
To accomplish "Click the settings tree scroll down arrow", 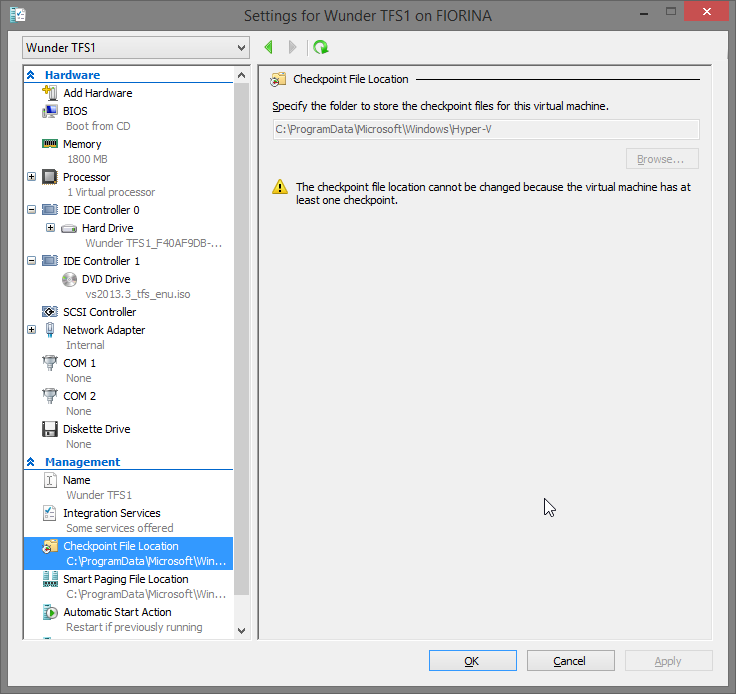I will [x=242, y=631].
